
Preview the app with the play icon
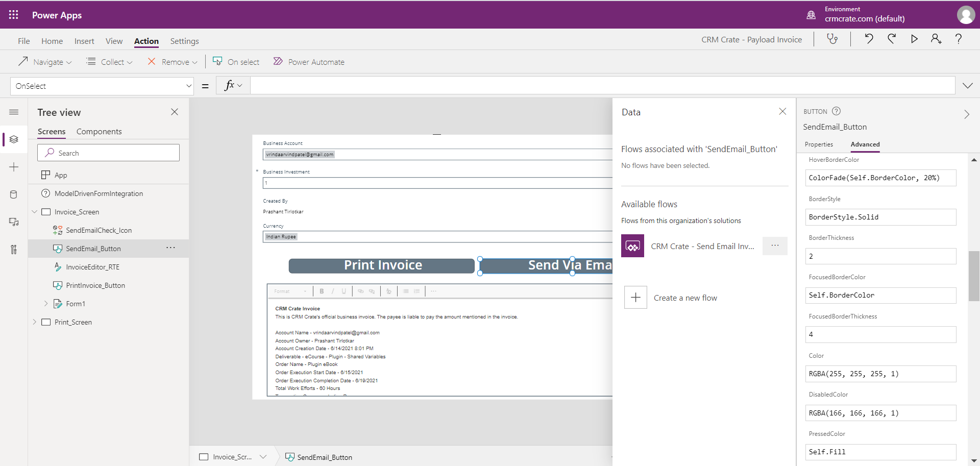(914, 39)
